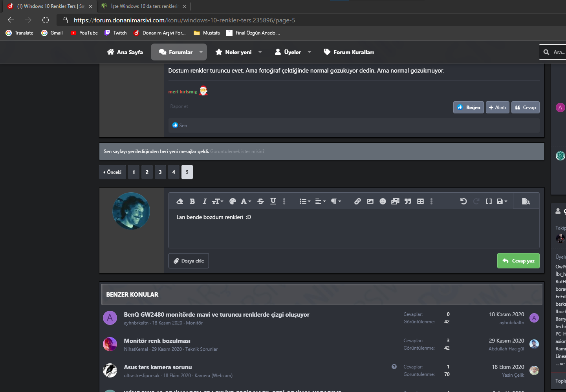Toggle strikethrough formatting
Screen dimensions: 566x392
coord(260,201)
